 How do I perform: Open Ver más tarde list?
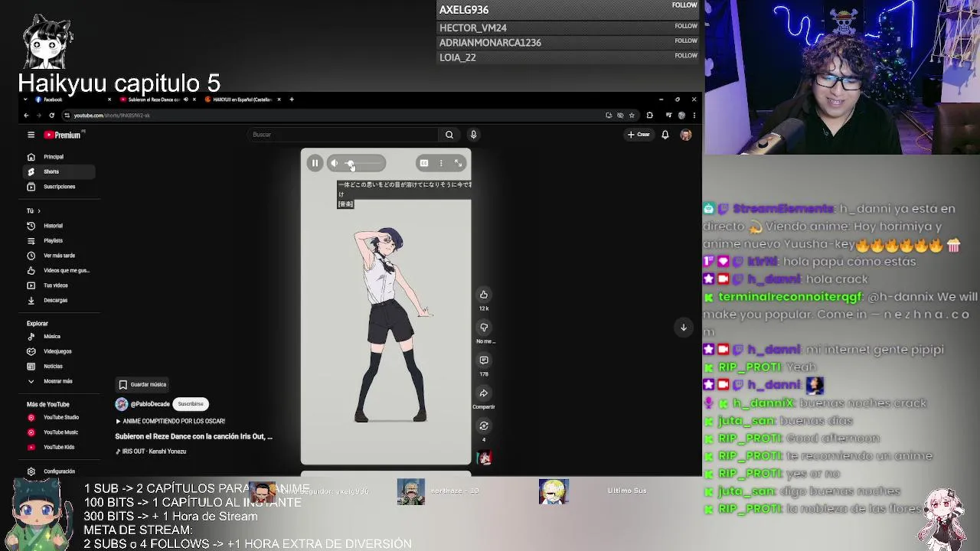coord(60,256)
